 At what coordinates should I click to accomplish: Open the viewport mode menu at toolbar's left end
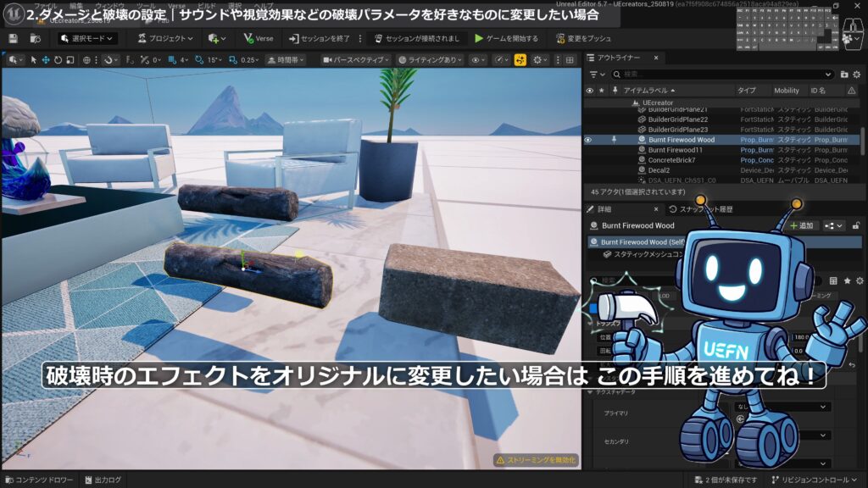pyautogui.click(x=15, y=60)
